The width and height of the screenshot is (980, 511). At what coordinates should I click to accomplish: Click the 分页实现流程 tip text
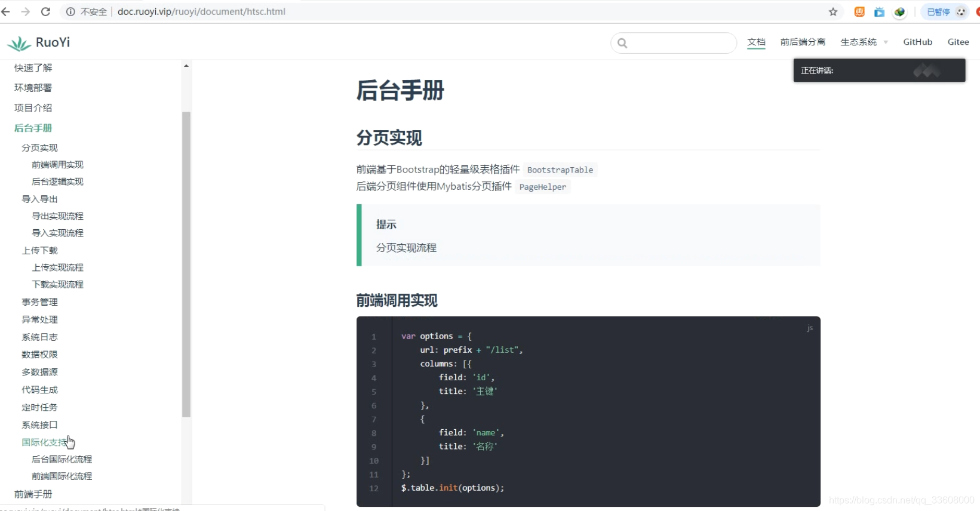pyautogui.click(x=406, y=248)
